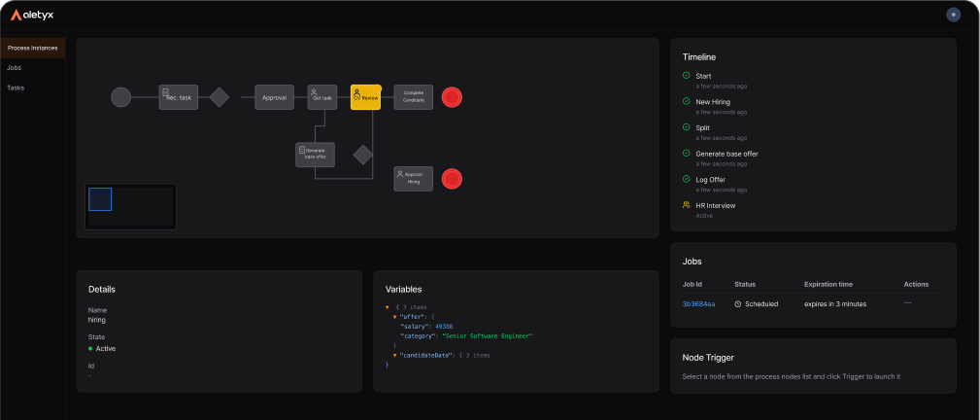Image resolution: width=980 pixels, height=420 pixels.
Task: Click the process name "hiring" in Details
Action: coord(97,319)
